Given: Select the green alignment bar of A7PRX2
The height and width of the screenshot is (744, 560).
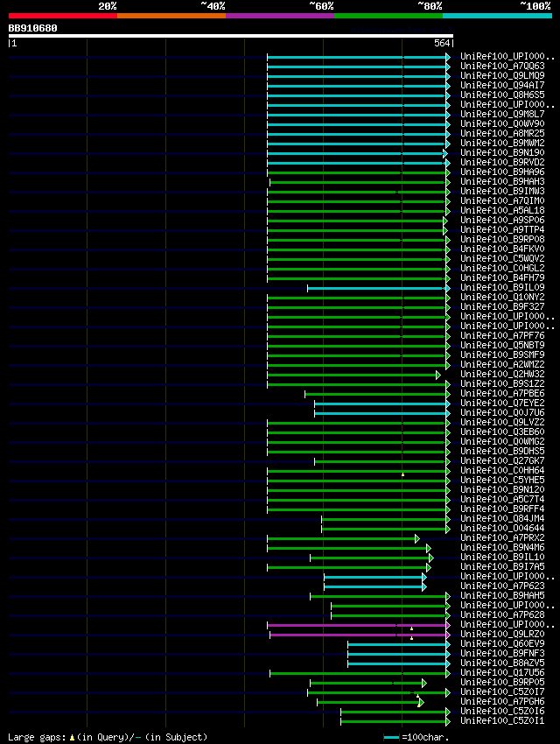Looking at the screenshot, I should [x=341, y=538].
